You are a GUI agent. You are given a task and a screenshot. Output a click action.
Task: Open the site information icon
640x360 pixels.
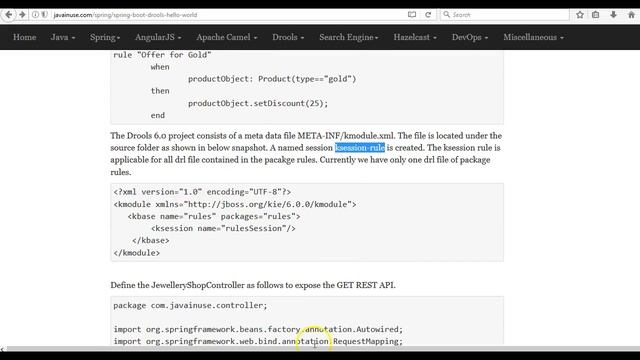tap(36, 15)
